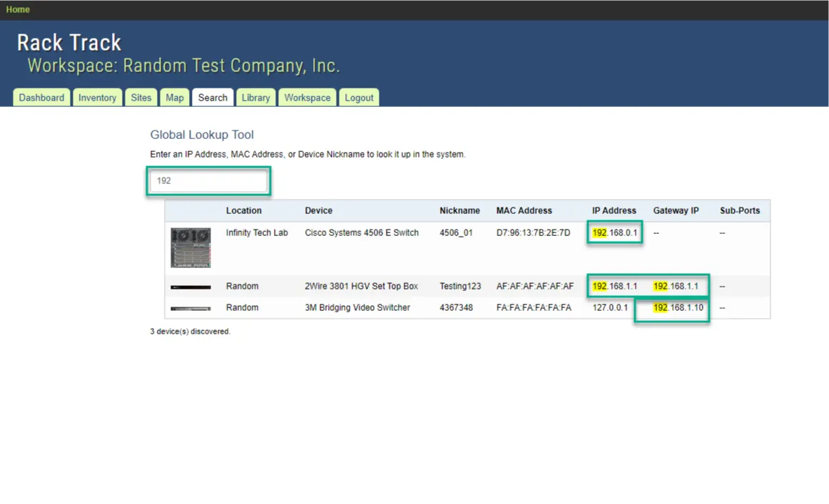Select the Search tab
This screenshot has width=829, height=504.
[x=213, y=97]
